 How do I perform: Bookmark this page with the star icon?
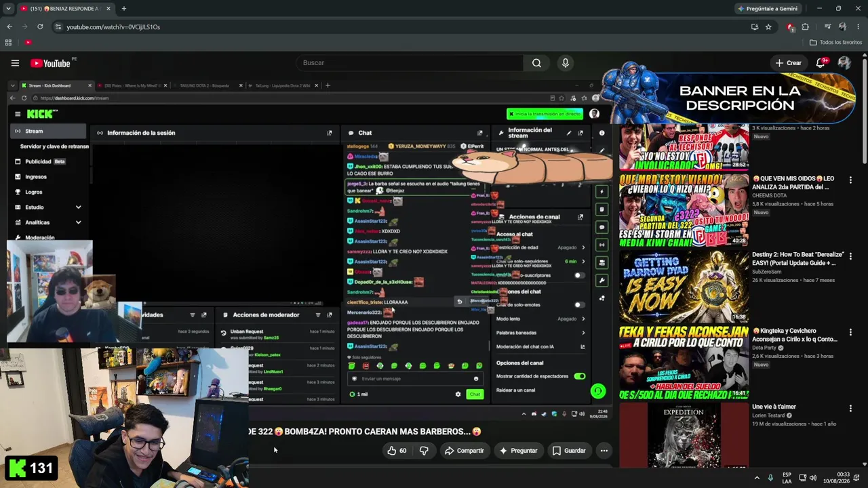(768, 27)
